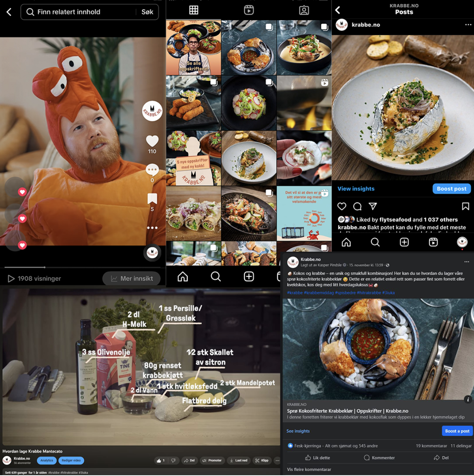Seek on the TikTok video progress bar
This screenshot has height=476, width=474.
pos(83,267)
